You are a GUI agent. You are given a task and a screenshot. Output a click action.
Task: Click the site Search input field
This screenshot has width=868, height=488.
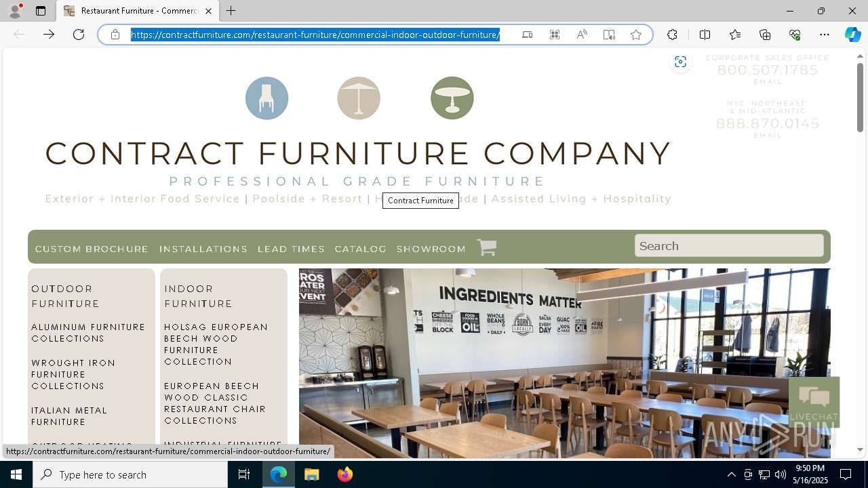(x=729, y=245)
